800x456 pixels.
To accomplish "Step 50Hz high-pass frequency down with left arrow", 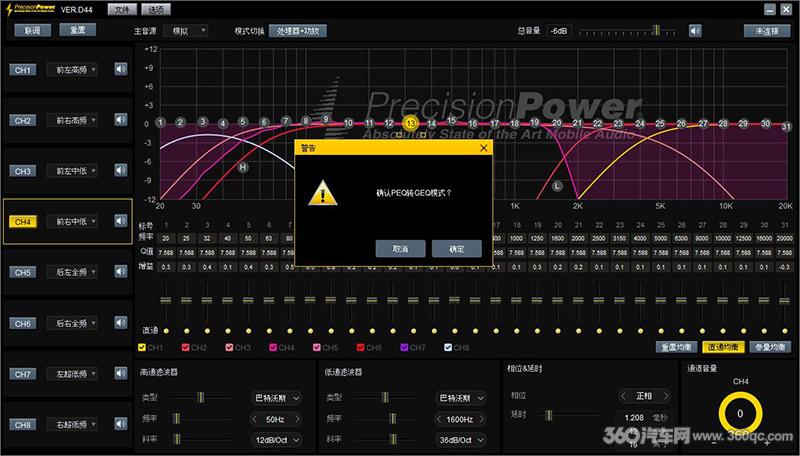I will (x=255, y=419).
